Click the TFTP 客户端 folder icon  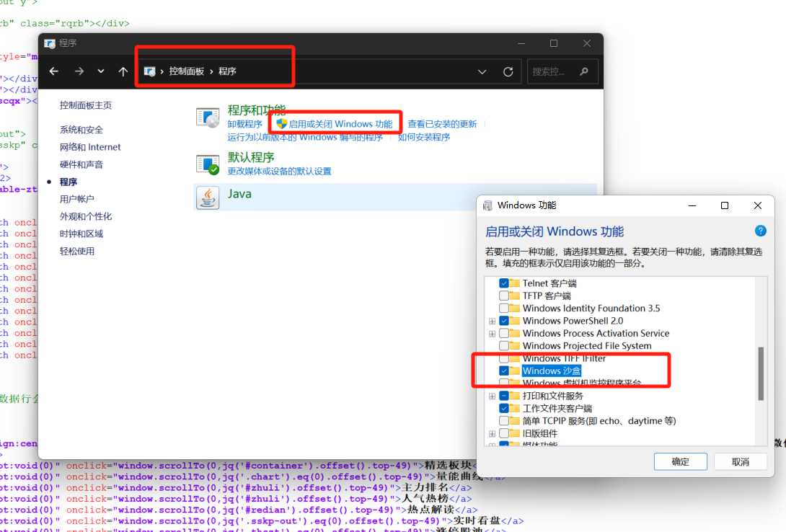[515, 296]
